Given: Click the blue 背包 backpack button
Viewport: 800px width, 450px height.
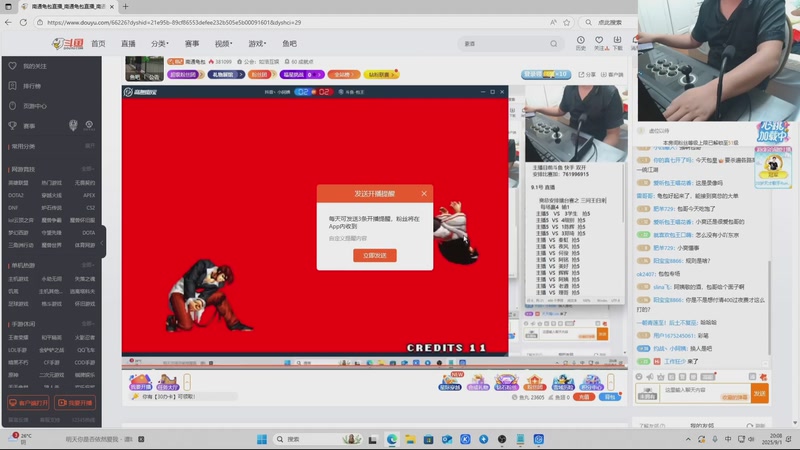Looking at the screenshot, I should click(x=610, y=397).
